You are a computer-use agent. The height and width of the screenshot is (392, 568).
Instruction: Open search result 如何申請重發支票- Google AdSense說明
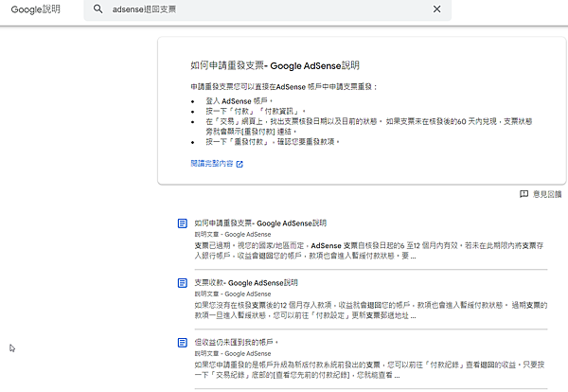(260, 223)
